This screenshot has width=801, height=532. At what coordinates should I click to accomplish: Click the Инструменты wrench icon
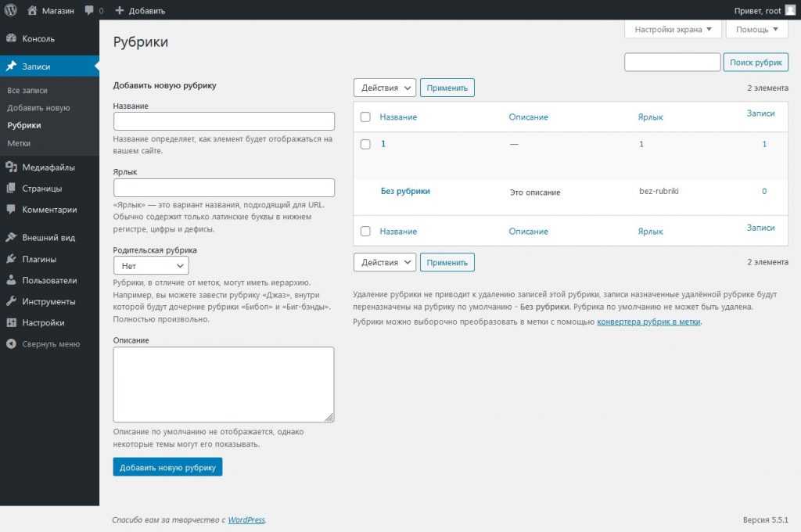11,301
